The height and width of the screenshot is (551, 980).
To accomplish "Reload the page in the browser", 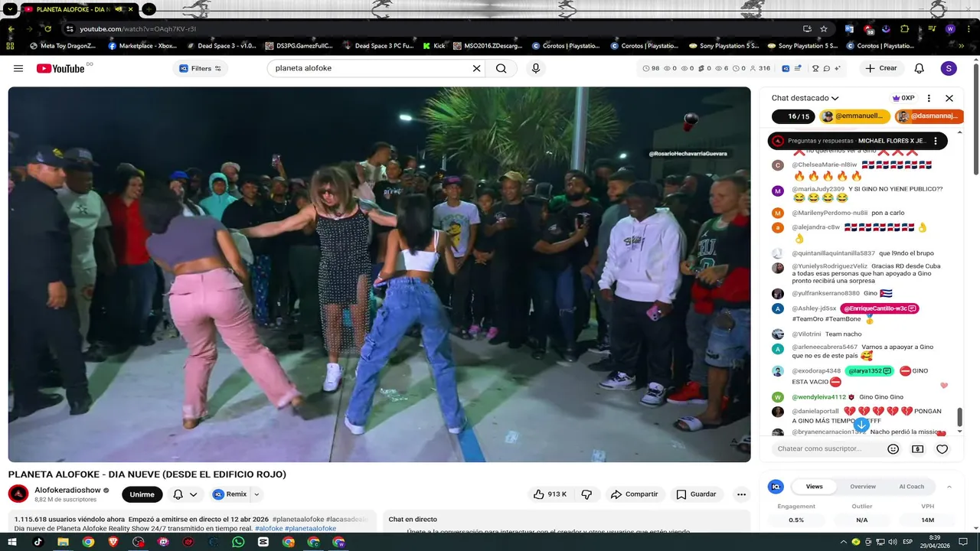I will (x=48, y=29).
